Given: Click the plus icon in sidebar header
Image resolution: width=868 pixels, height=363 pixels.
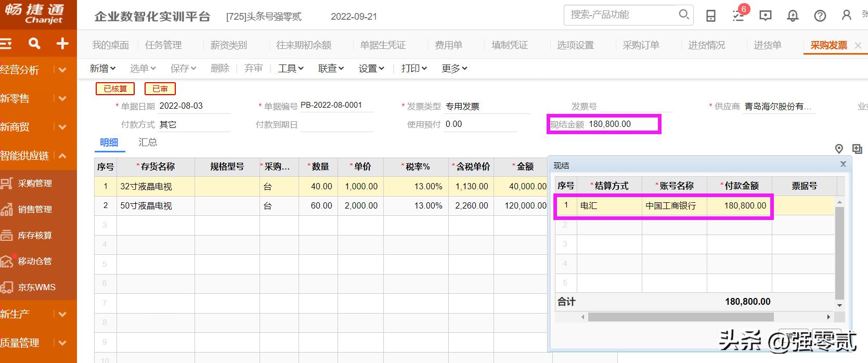Looking at the screenshot, I should pyautogui.click(x=62, y=44).
